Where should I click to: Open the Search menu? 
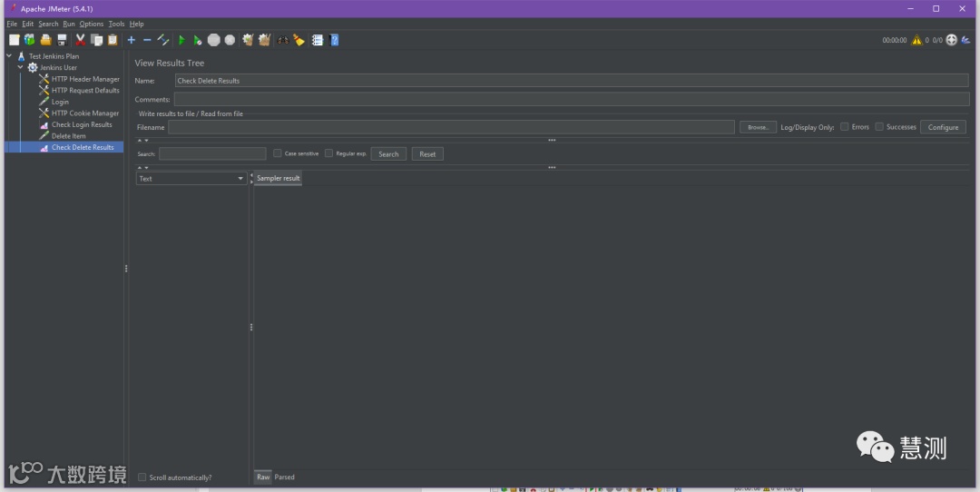click(x=48, y=24)
